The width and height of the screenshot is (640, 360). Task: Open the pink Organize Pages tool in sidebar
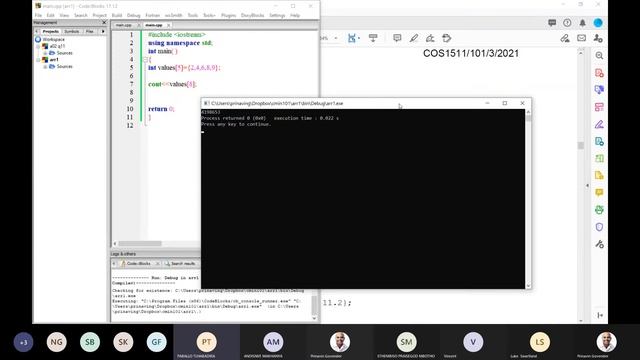[599, 107]
